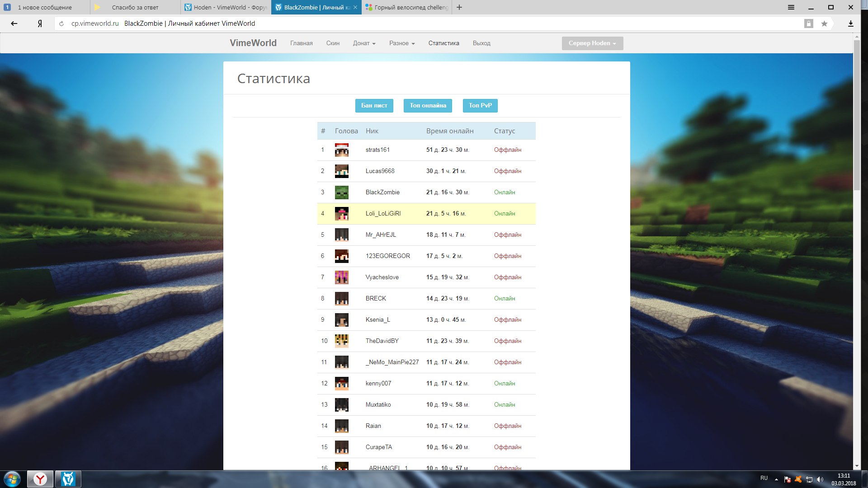Click the Топ онлайна button
Screen dimensions: 868x488
[428, 105]
